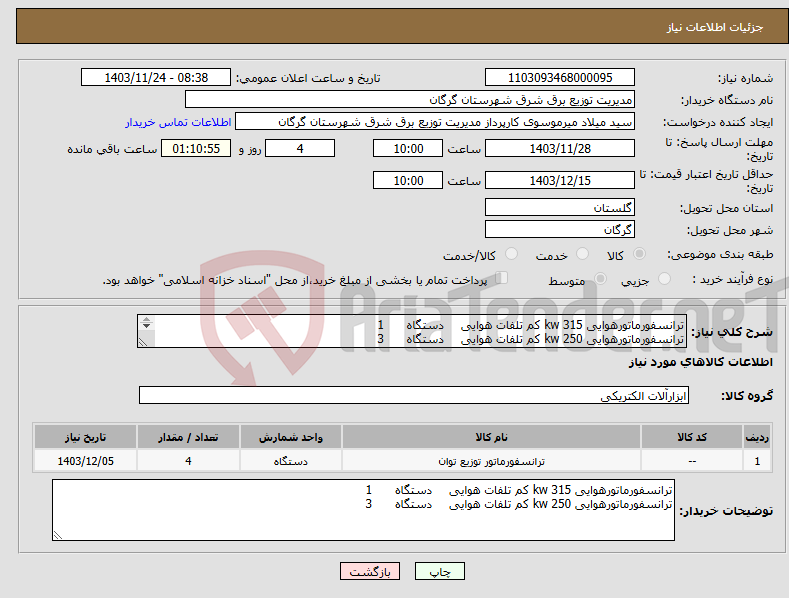This screenshot has height=598, width=789.
Task: Click resize grip of شرح کلی نیاز textarea
Action: tap(143, 342)
